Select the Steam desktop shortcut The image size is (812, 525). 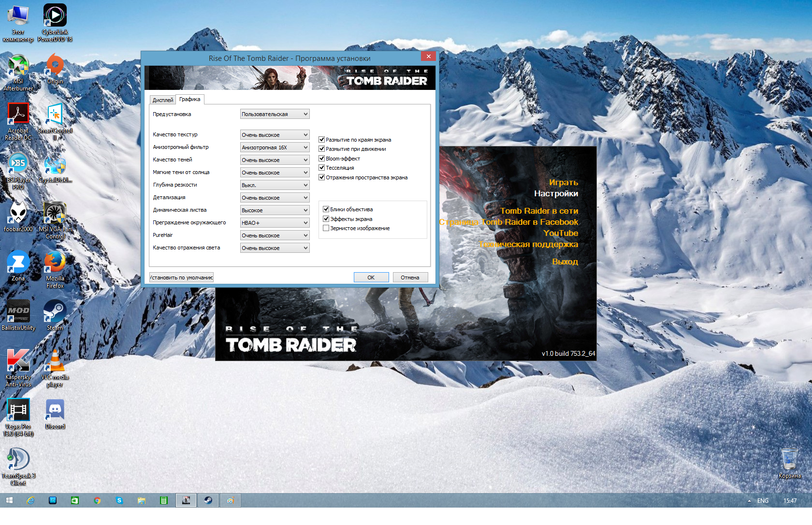[55, 316]
